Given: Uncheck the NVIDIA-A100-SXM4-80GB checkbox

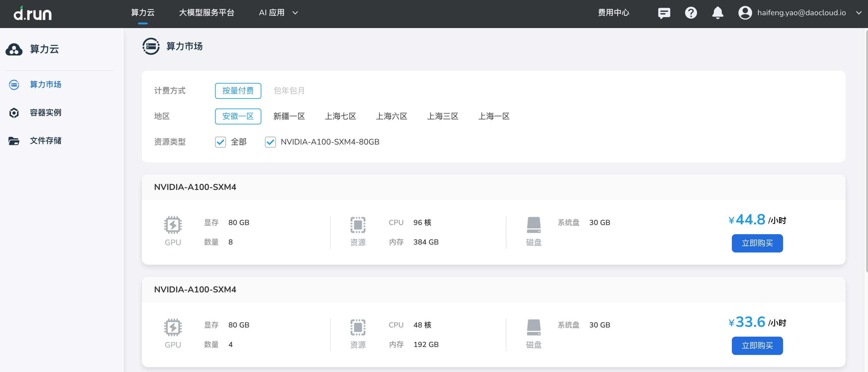Looking at the screenshot, I should (270, 142).
